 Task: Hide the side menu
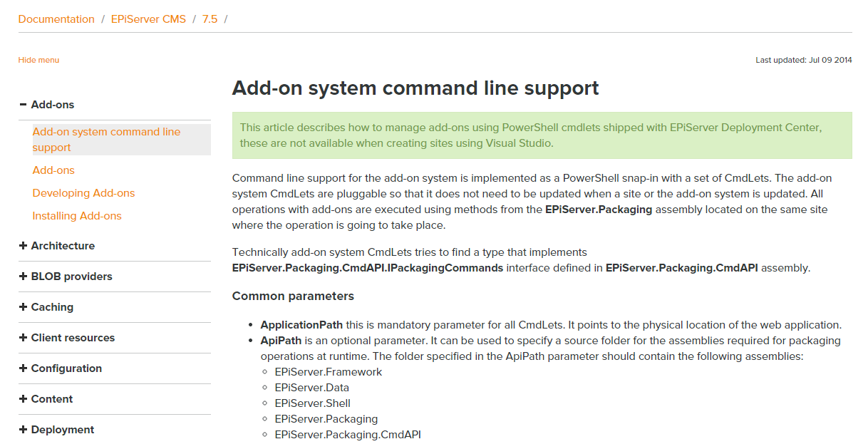(38, 60)
